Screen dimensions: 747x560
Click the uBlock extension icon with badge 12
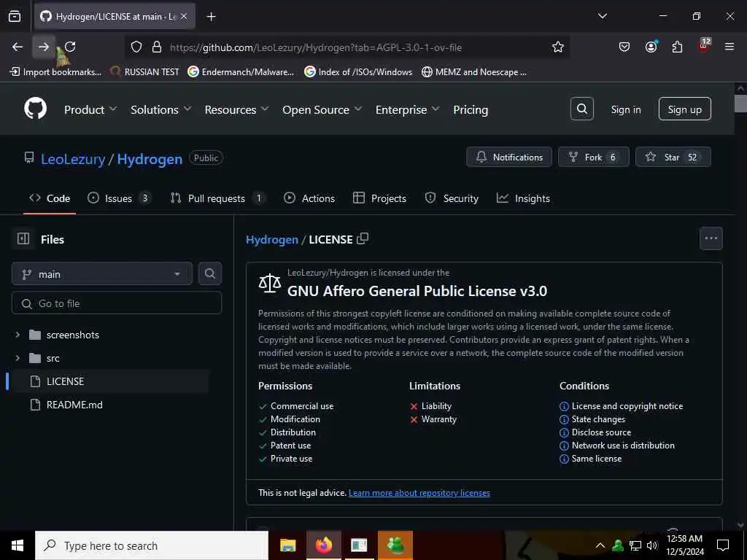point(704,45)
